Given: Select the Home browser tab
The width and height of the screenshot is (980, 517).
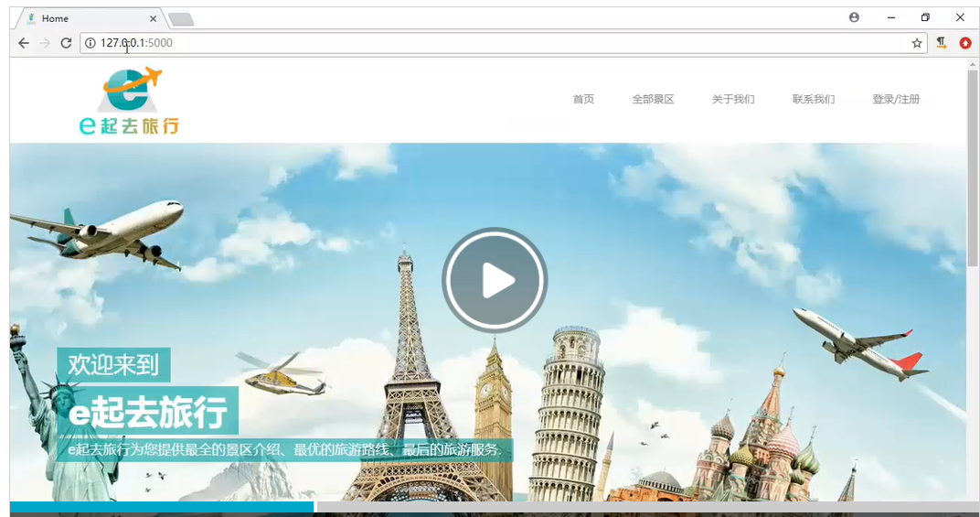Looking at the screenshot, I should 90,19.
